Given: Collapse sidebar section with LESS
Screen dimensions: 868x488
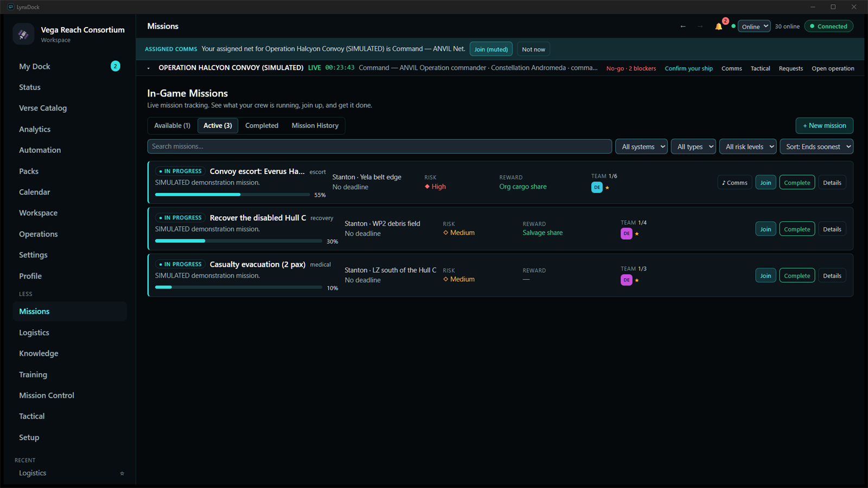Looking at the screenshot, I should click(x=25, y=294).
